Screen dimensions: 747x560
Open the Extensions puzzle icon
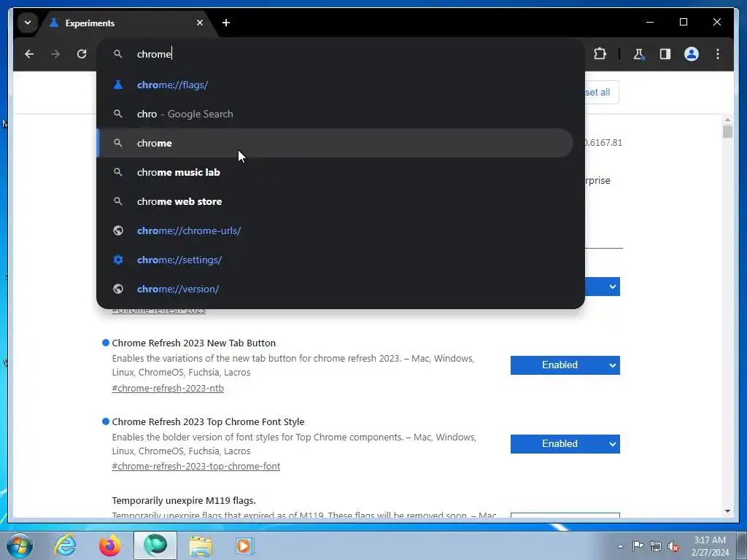coord(600,54)
